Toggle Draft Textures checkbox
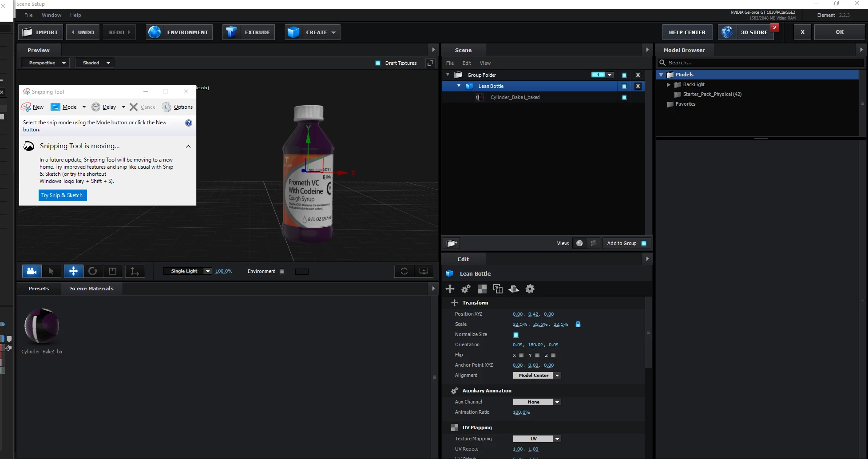Image resolution: width=868 pixels, height=459 pixels. pyautogui.click(x=378, y=63)
